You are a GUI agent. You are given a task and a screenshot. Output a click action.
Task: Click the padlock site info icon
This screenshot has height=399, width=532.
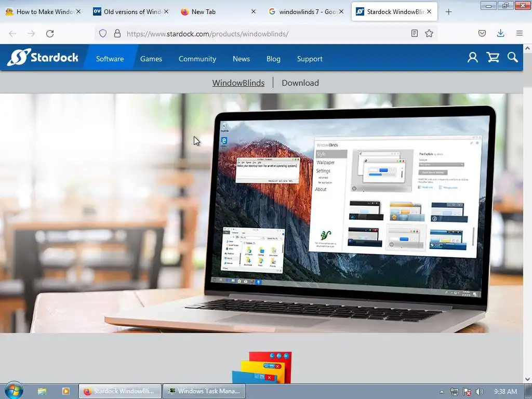click(117, 33)
